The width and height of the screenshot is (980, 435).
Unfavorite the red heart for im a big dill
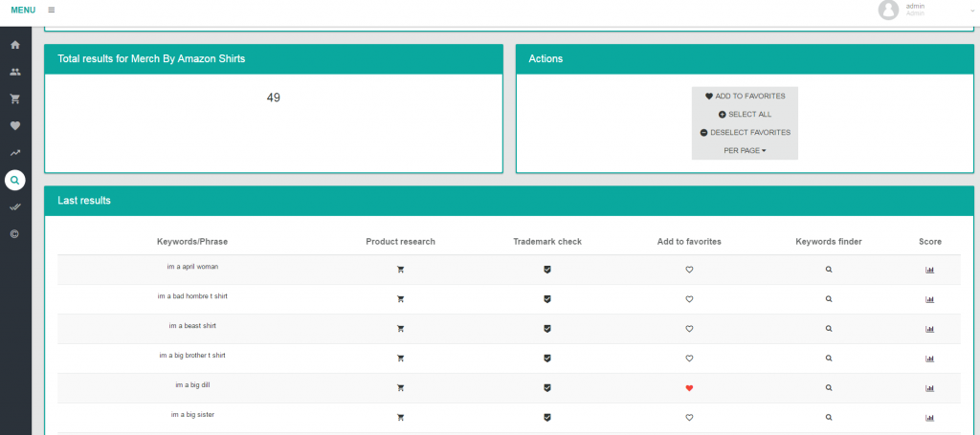click(689, 387)
